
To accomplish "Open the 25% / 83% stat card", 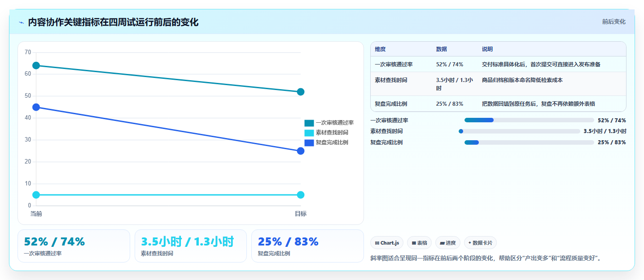I will (x=307, y=246).
